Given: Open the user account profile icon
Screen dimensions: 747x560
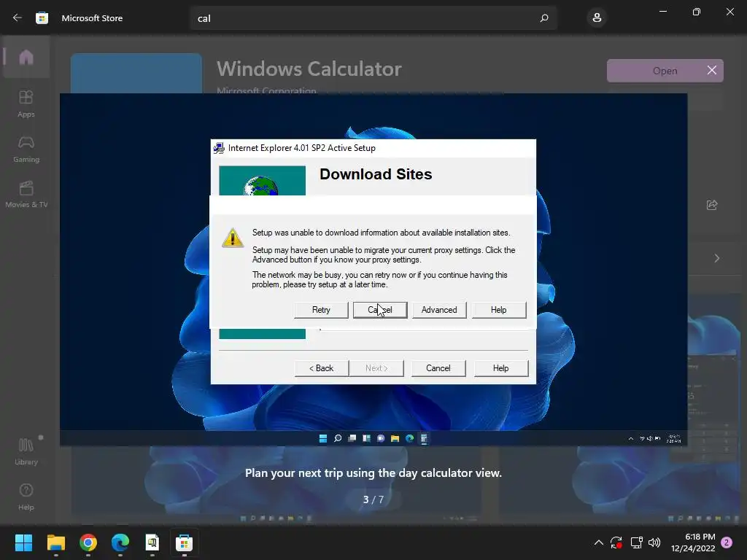Looking at the screenshot, I should (597, 18).
